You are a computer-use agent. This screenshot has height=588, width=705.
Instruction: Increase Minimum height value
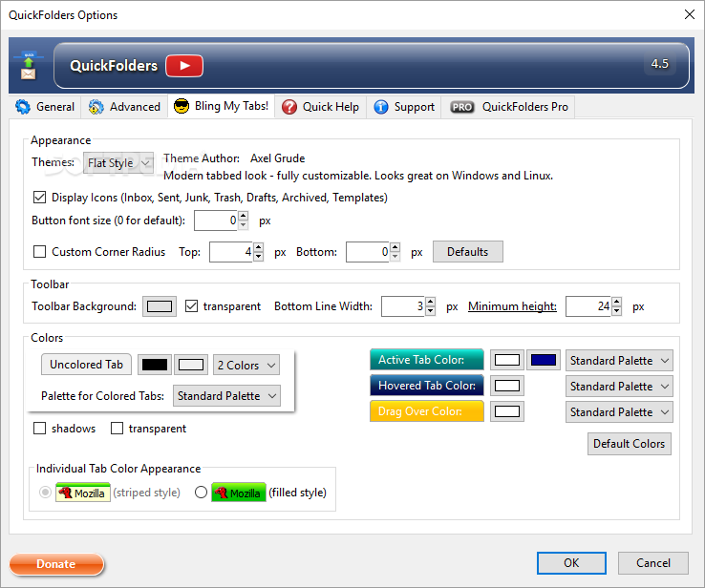click(616, 302)
